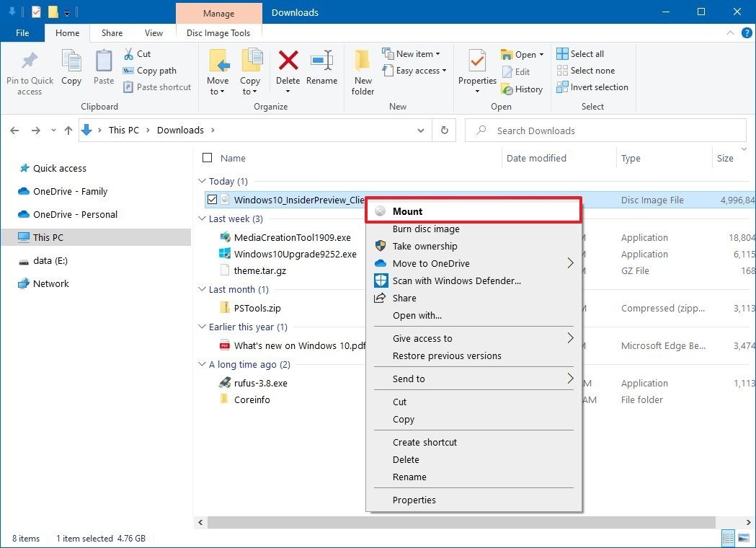Create a New folder from ribbon

coord(363,72)
